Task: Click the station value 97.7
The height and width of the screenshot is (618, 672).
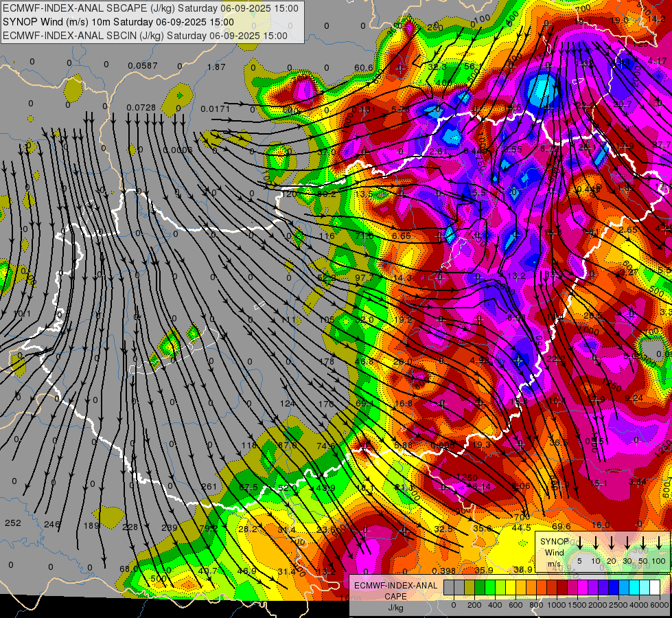Action: (x=364, y=277)
